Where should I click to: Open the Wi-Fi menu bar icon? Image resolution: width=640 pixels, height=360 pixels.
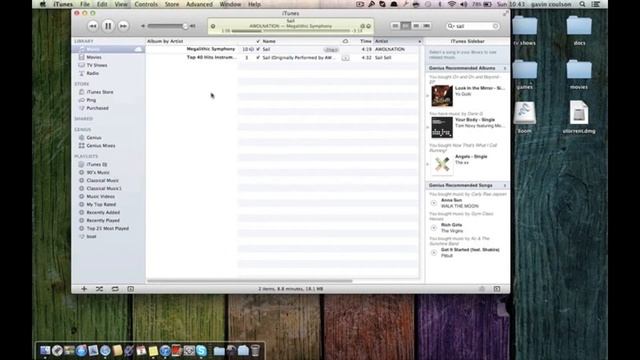click(x=451, y=4)
